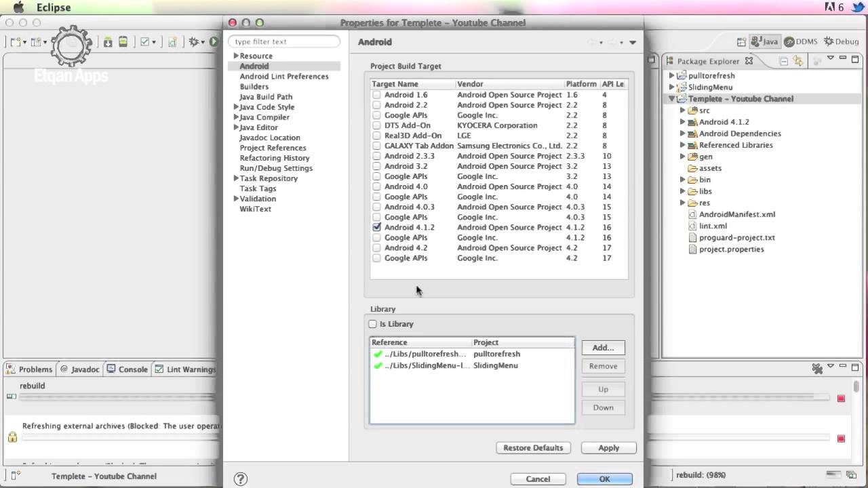Viewport: 868px width, 488px height.
Task: Open the Android SDK Manager toolbar icon
Action: (108, 42)
